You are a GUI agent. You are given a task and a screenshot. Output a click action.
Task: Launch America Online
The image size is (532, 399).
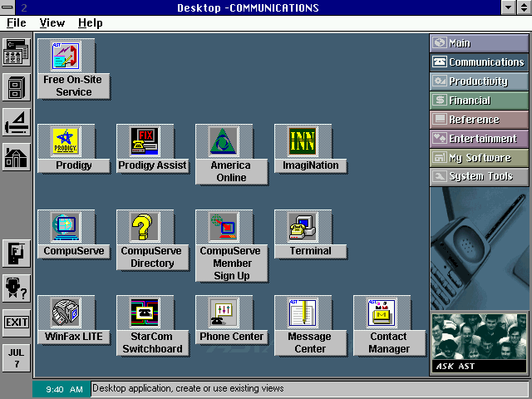coord(224,141)
